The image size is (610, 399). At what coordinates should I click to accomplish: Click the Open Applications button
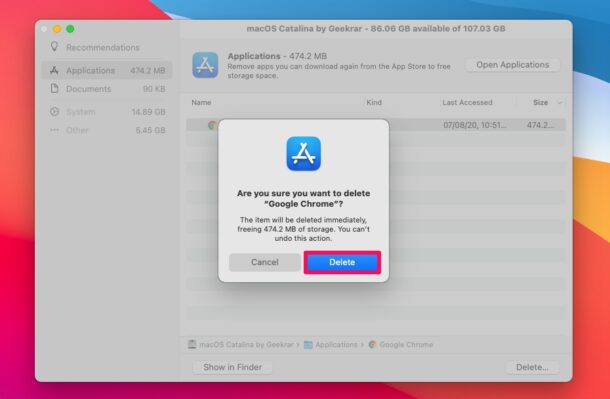pos(513,65)
